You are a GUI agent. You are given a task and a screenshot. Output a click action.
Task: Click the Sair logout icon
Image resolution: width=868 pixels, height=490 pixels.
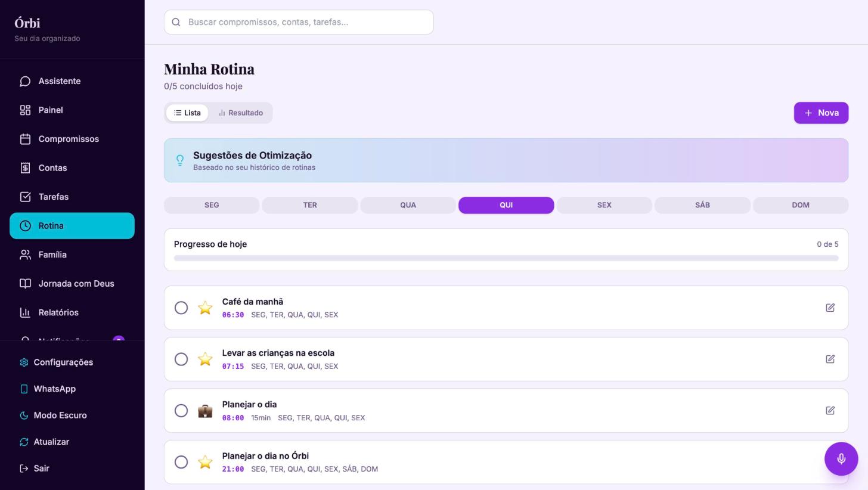coord(24,469)
